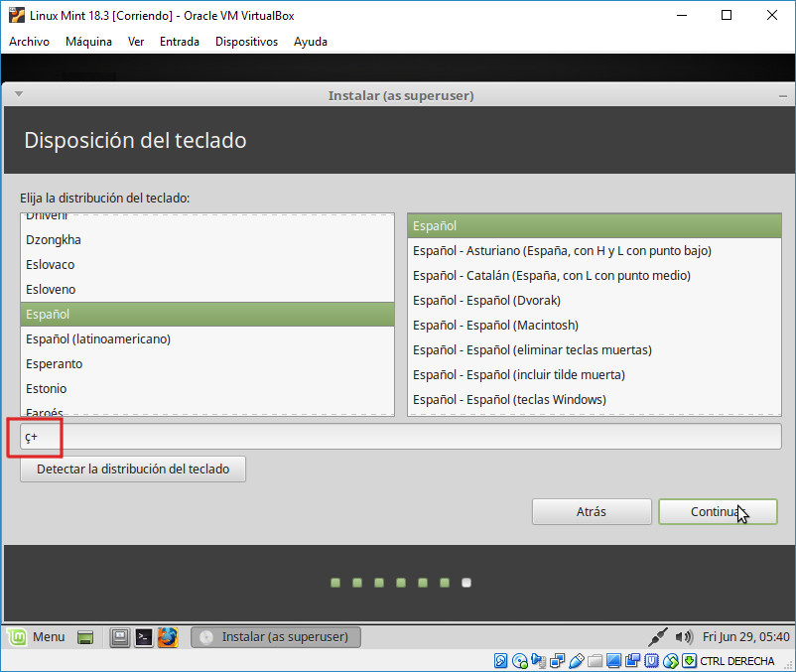This screenshot has height=672, width=796.
Task: Open the Máquina menu
Action: [x=89, y=42]
